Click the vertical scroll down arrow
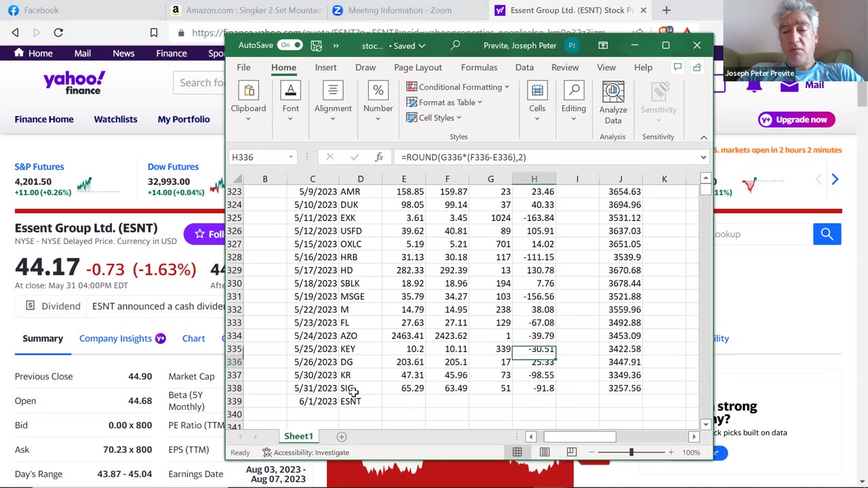The height and width of the screenshot is (488, 868). tap(706, 424)
